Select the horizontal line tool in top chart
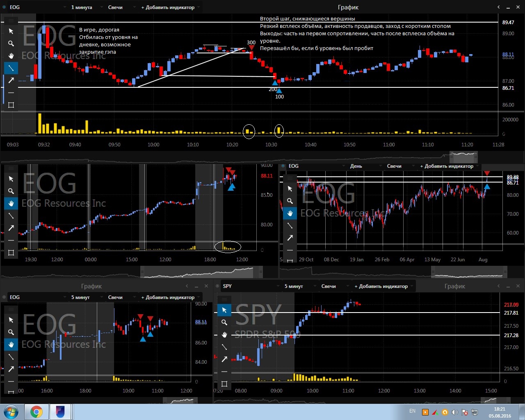 coord(11,93)
